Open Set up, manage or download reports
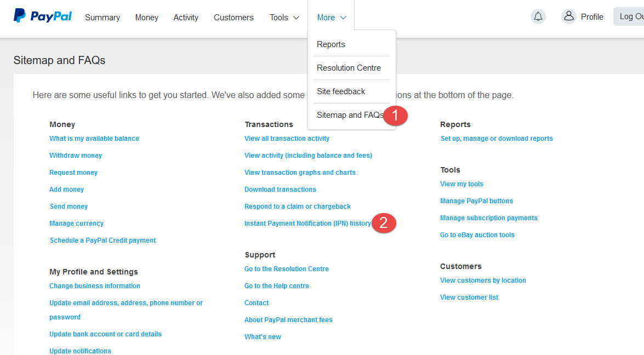 (497, 139)
